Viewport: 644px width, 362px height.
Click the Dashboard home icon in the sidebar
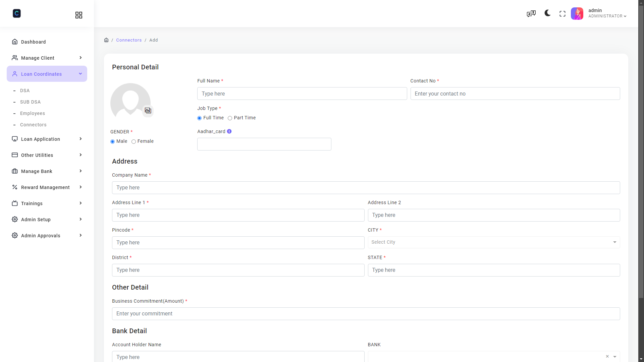(x=15, y=42)
